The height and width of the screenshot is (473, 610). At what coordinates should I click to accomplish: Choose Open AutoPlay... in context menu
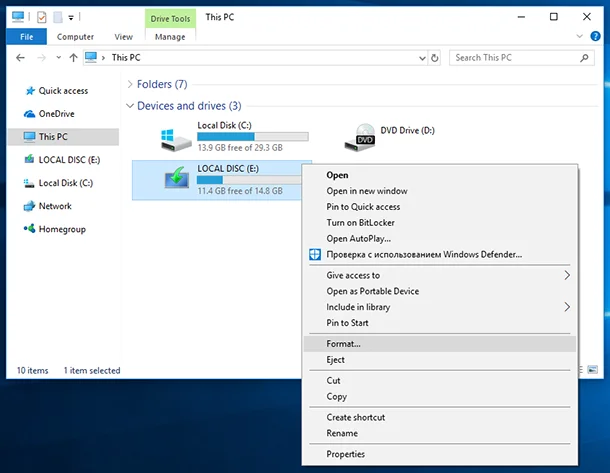pyautogui.click(x=440, y=238)
